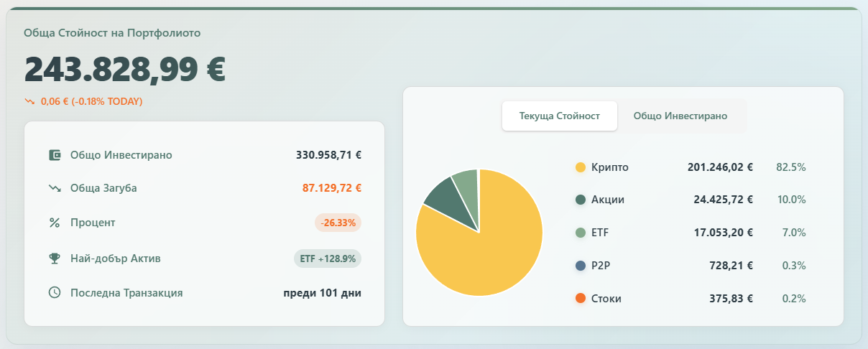Switch to the Общо Инвестирано tab
The width and height of the screenshot is (868, 349).
[680, 116]
